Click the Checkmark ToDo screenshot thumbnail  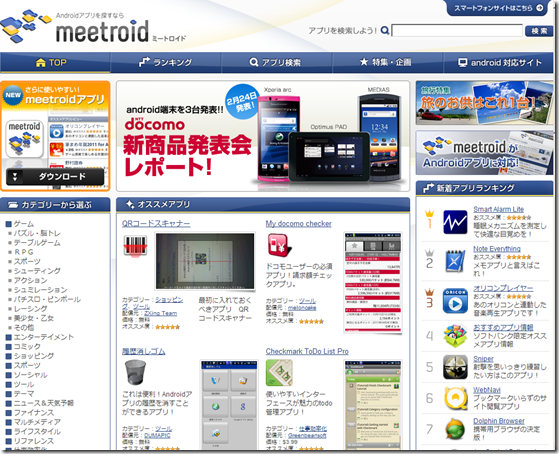click(x=373, y=405)
